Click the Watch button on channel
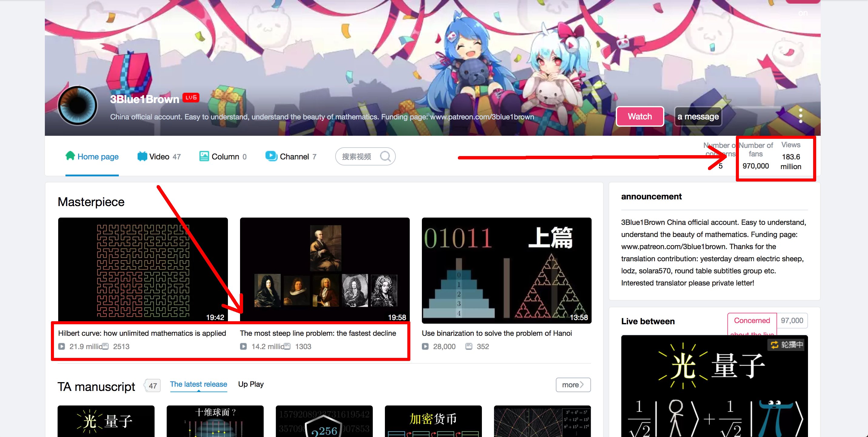868x437 pixels. point(639,116)
